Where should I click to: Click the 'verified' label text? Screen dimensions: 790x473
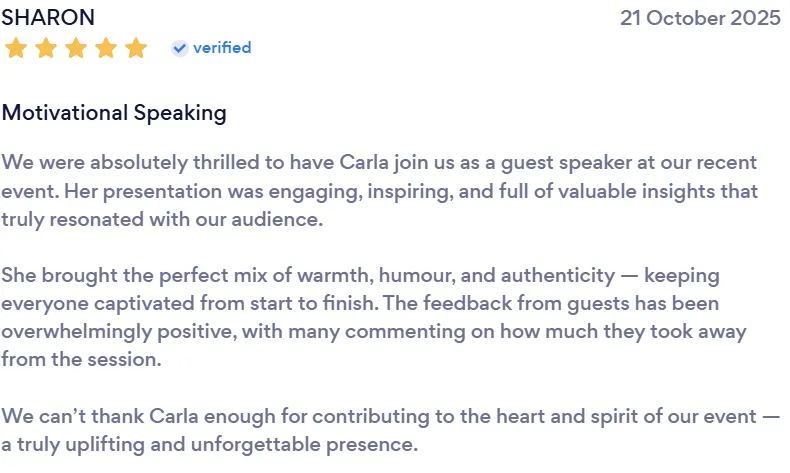click(x=222, y=48)
